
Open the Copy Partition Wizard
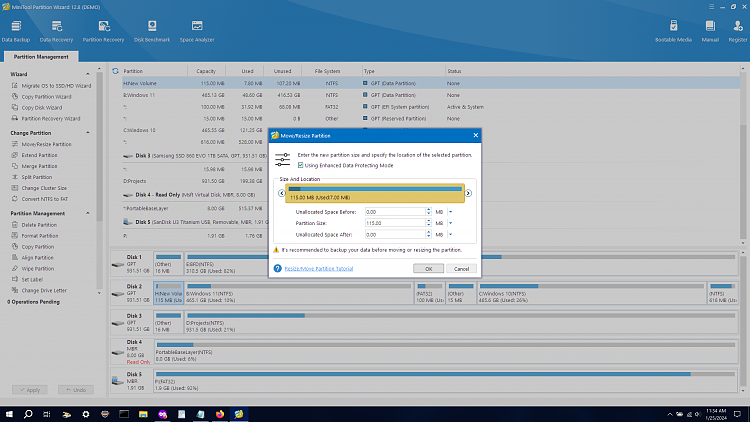point(41,97)
